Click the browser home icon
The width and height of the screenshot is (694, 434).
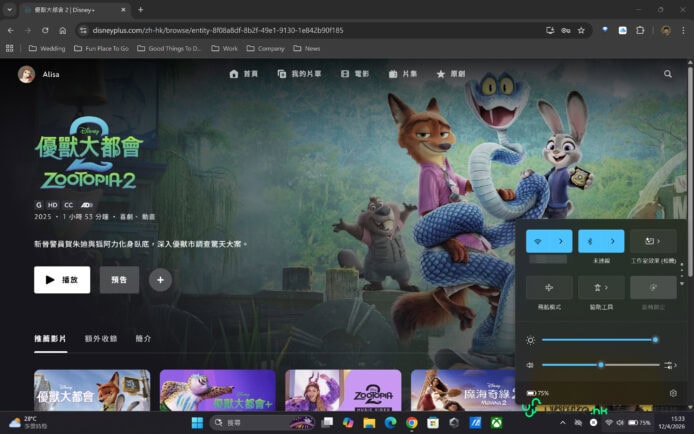coord(62,30)
